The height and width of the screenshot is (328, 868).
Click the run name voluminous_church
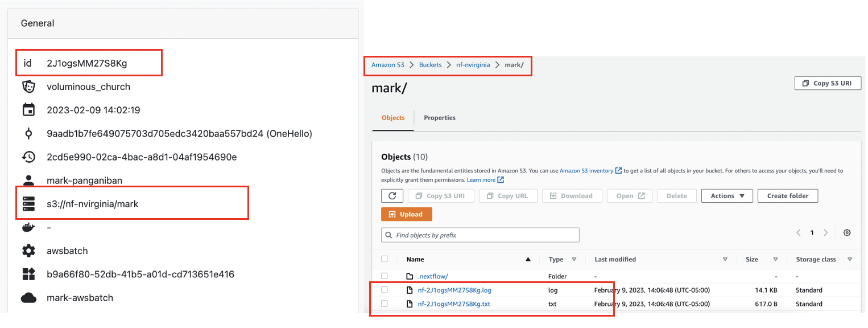pos(88,87)
